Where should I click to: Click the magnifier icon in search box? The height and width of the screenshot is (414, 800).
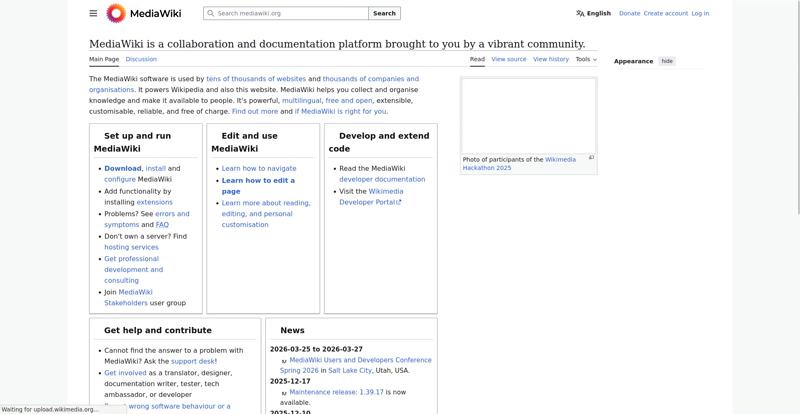[210, 14]
